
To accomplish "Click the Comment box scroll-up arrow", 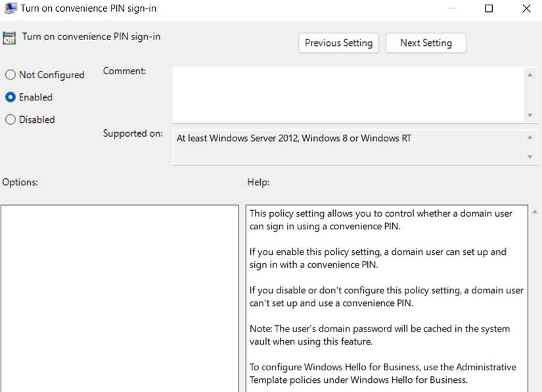I will point(530,74).
